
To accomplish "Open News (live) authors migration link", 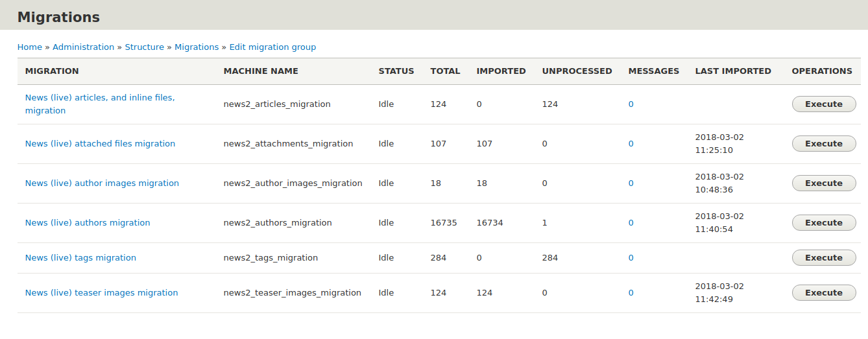I will pos(88,223).
